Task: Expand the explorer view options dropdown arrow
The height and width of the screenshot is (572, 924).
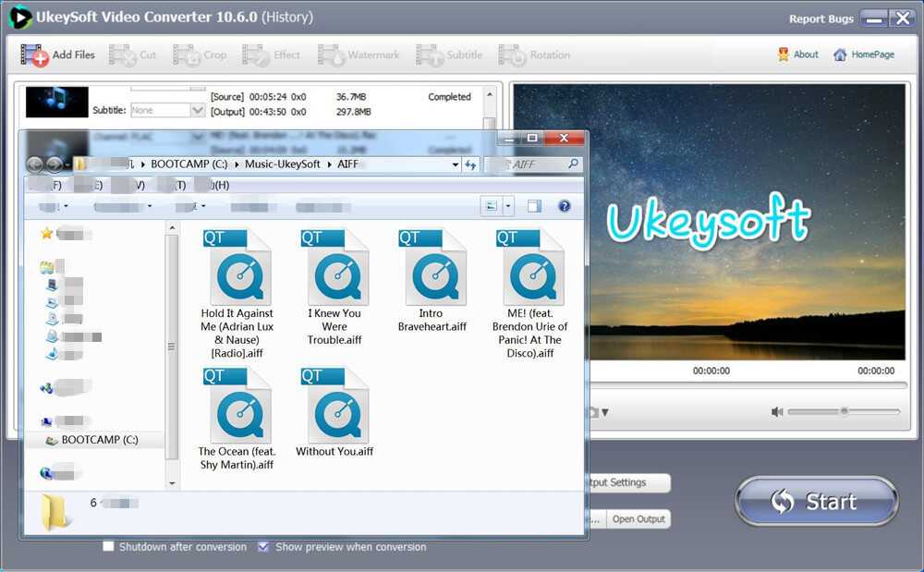Action: [x=508, y=206]
